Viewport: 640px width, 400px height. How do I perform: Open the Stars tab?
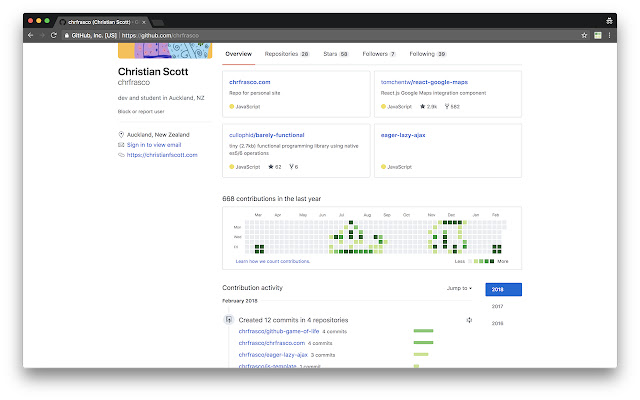coord(336,54)
